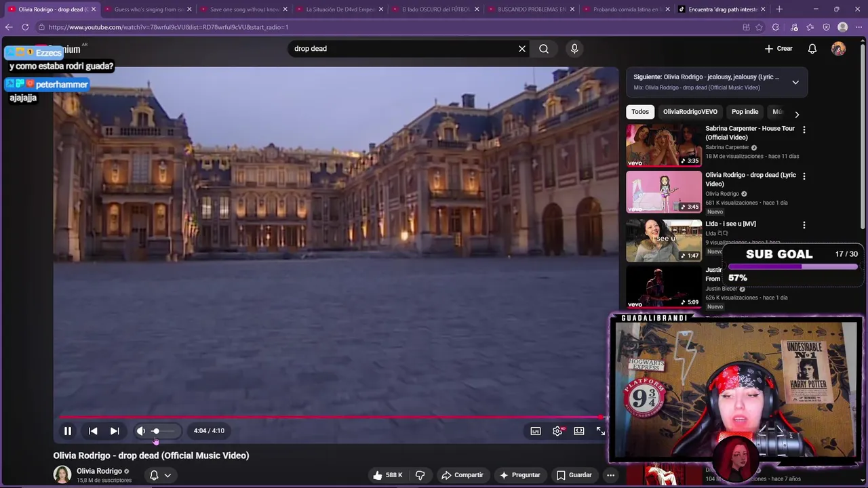This screenshot has width=868, height=488.
Task: Open the account avatar menu
Action: tap(839, 49)
